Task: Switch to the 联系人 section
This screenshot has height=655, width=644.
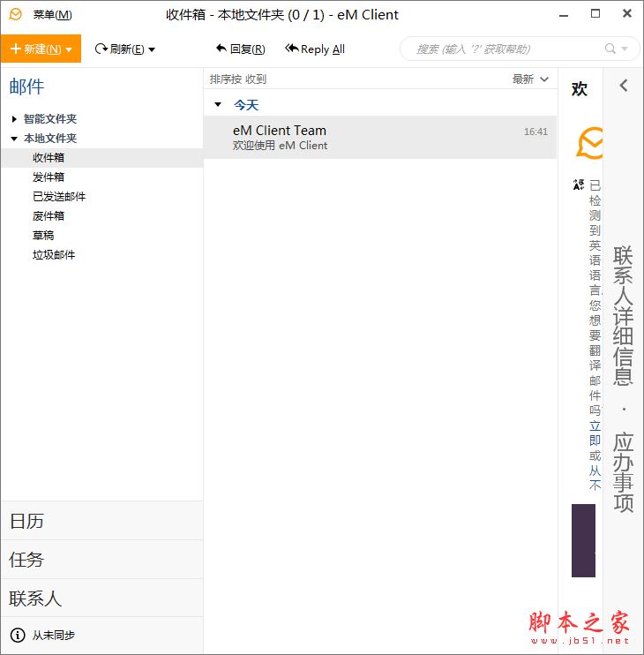Action: pos(35,599)
